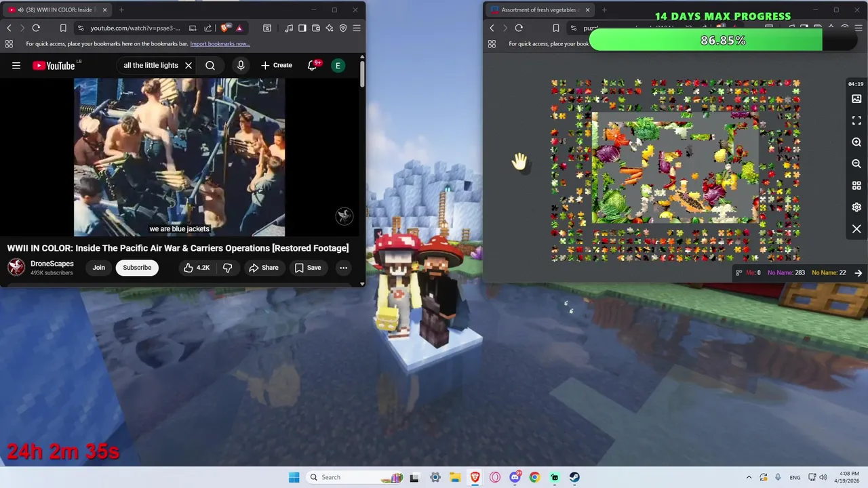Zoom out of the puzzle
The height and width of the screenshot is (488, 868).
pyautogui.click(x=856, y=164)
